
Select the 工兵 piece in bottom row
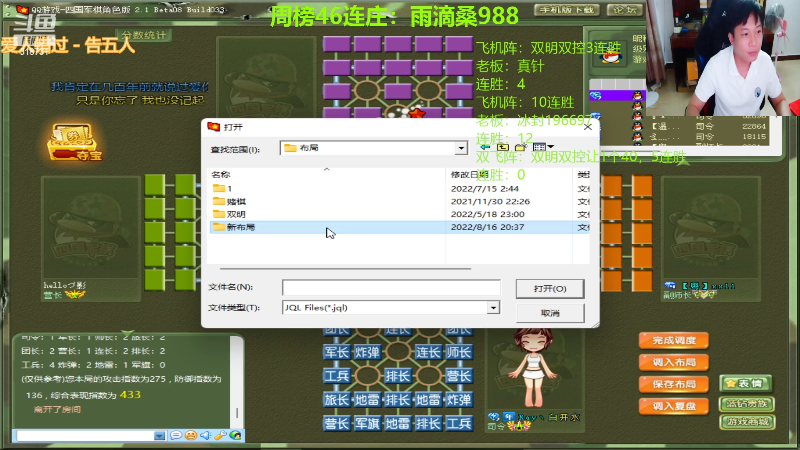pyautogui.click(x=459, y=423)
